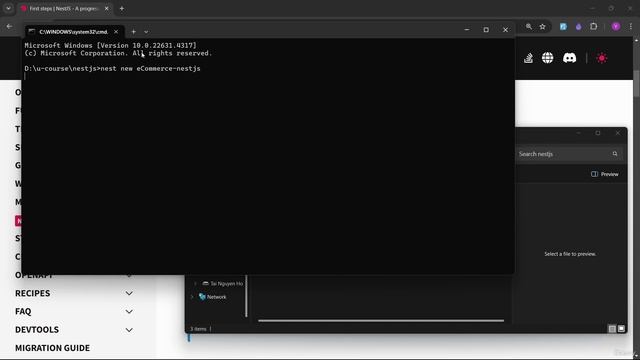Open the DEVTOOLS docs menu item
Viewport: 640px width, 360px height.
click(37, 329)
